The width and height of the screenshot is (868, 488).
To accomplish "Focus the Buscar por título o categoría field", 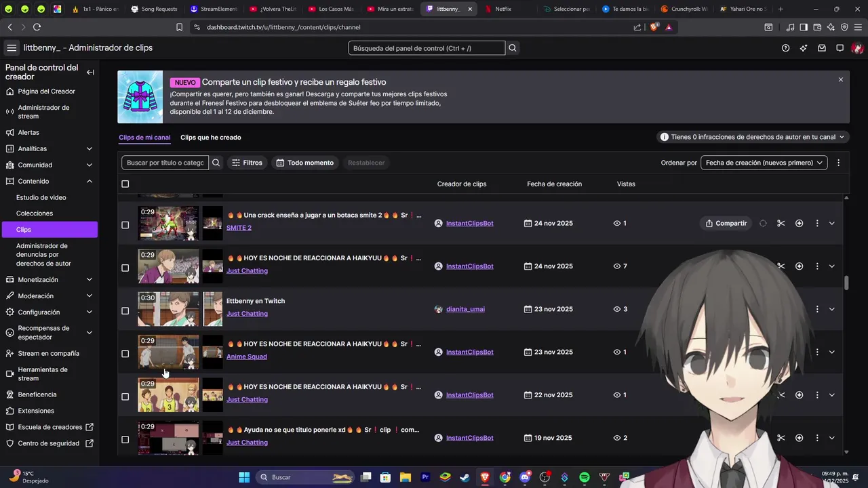I will [x=165, y=163].
